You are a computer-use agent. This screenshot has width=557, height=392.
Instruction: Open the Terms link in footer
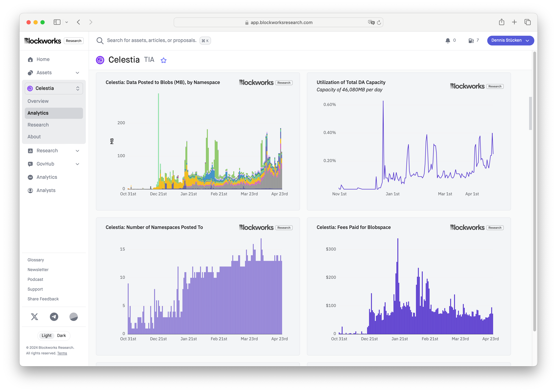[x=62, y=353]
